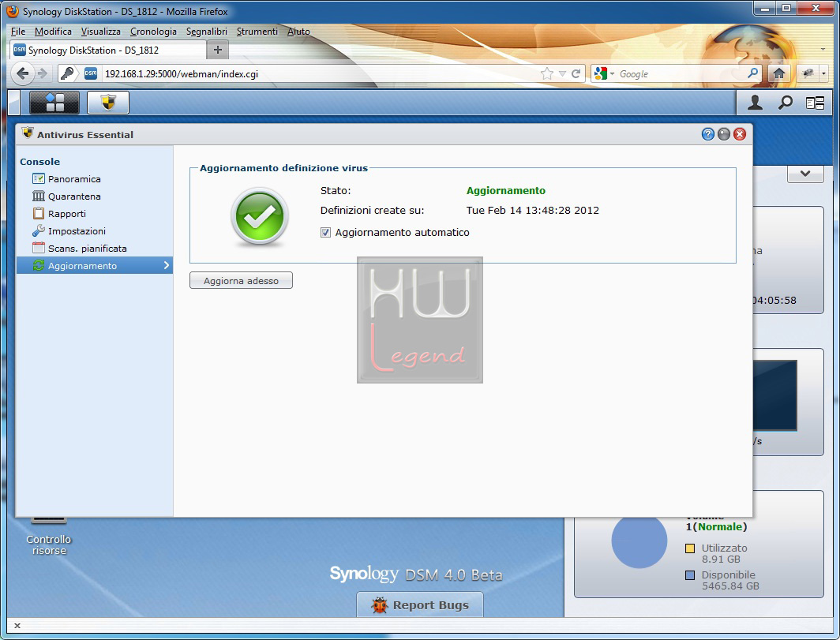
Task: Click the Utilizzato yellow legend swatch
Action: (x=690, y=548)
